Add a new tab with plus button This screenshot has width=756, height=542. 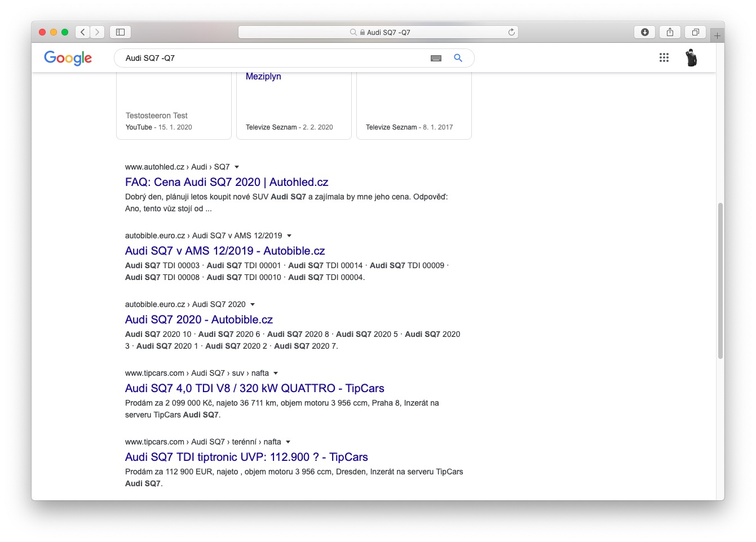pos(717,35)
